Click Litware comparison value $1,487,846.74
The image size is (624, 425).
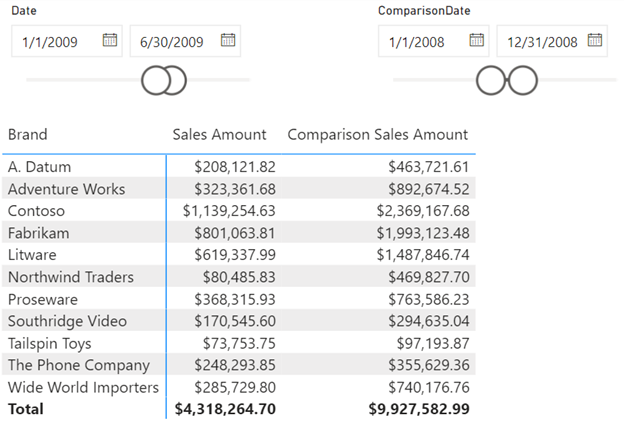423,255
